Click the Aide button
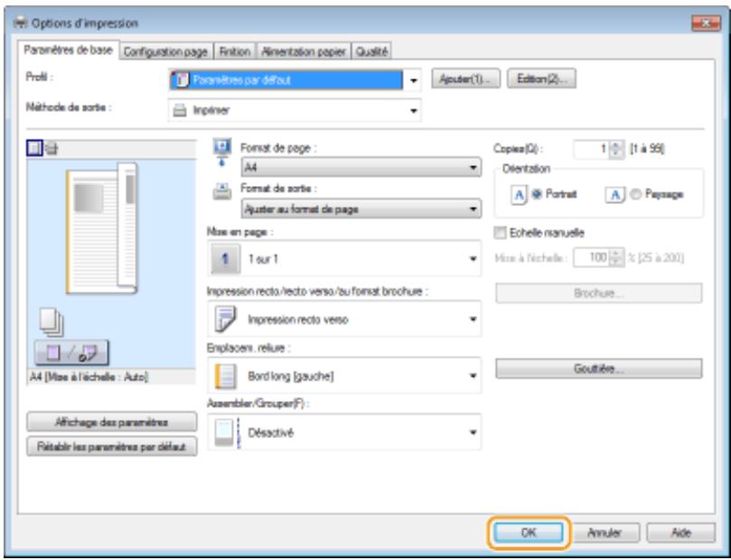The height and width of the screenshot is (560, 731). 680,533
